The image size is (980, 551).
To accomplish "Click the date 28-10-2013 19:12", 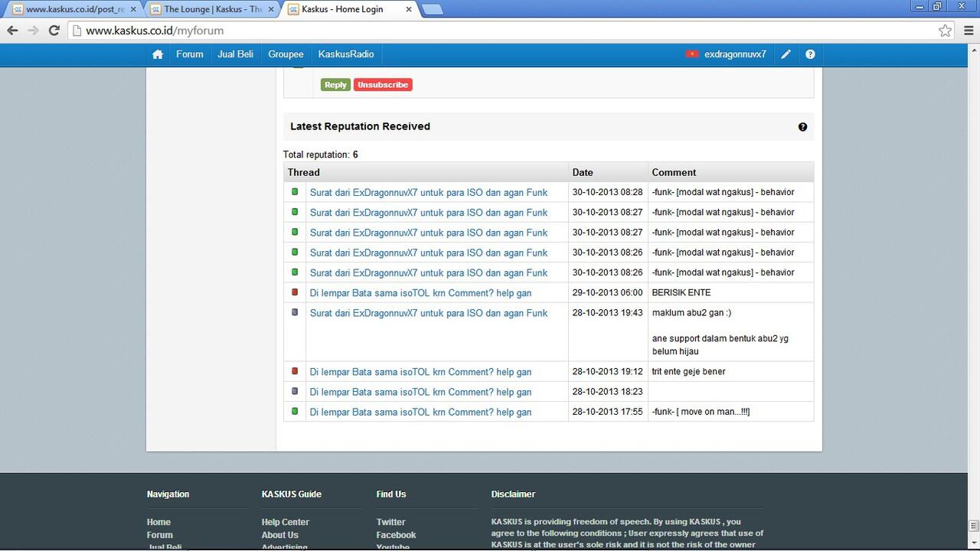I will pos(608,371).
